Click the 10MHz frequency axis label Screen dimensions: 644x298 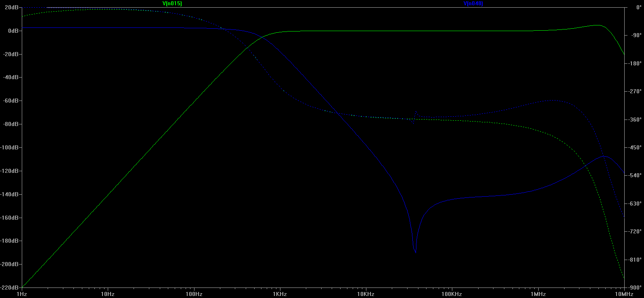[x=624, y=294]
